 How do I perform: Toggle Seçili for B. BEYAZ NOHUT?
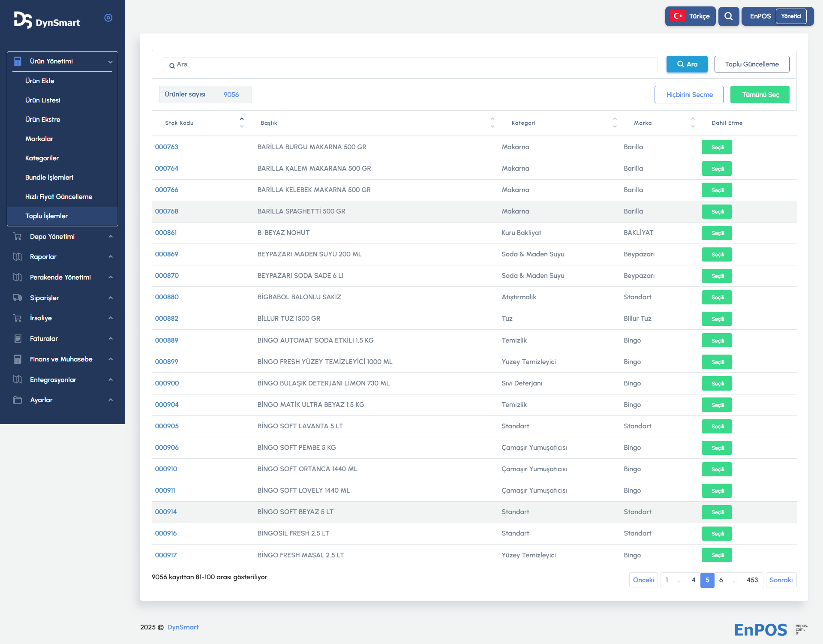tap(717, 233)
